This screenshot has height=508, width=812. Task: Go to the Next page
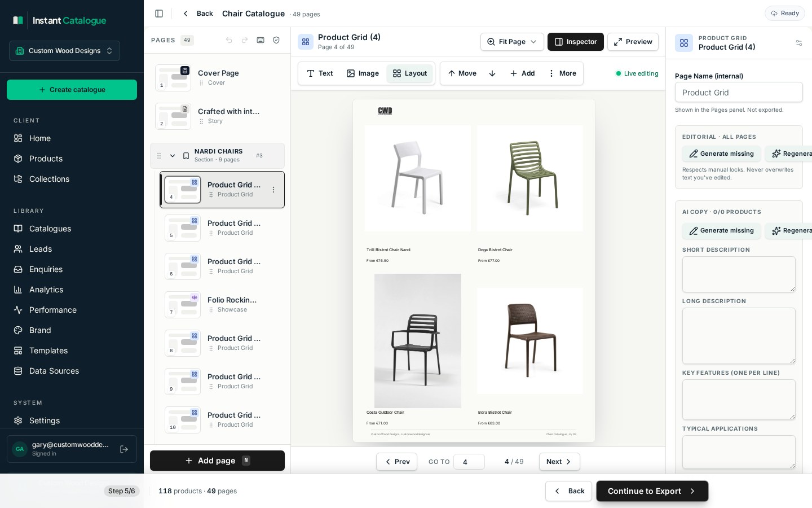tap(559, 462)
